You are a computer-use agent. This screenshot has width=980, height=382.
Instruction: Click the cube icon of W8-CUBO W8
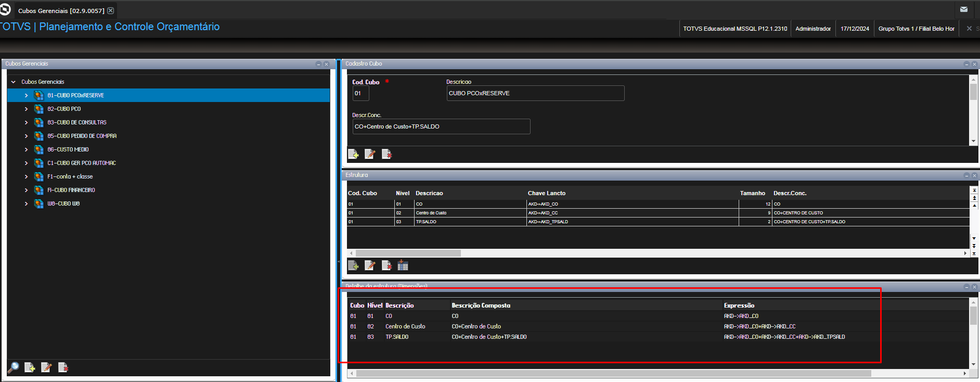click(x=39, y=203)
